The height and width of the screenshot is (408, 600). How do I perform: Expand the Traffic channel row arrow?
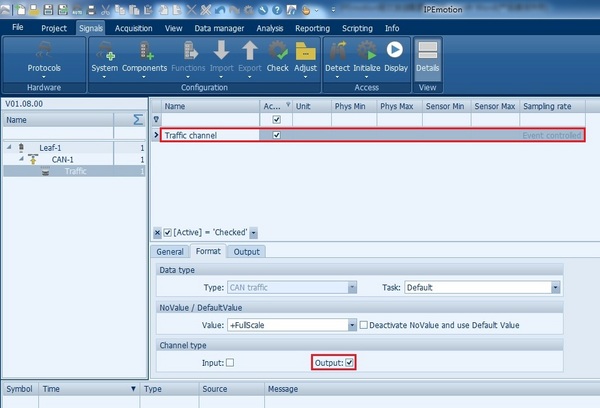point(156,135)
